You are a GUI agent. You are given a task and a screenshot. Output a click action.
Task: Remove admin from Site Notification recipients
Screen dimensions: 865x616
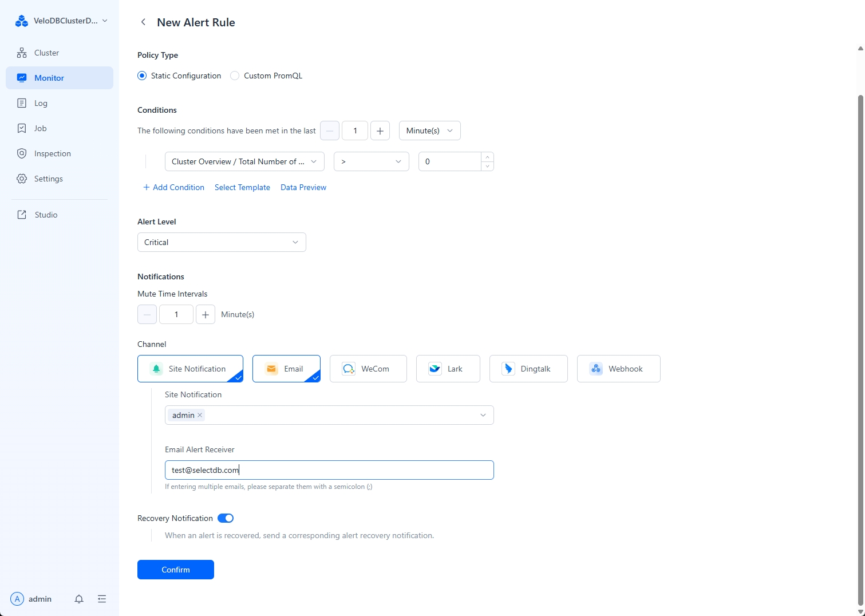[200, 415]
